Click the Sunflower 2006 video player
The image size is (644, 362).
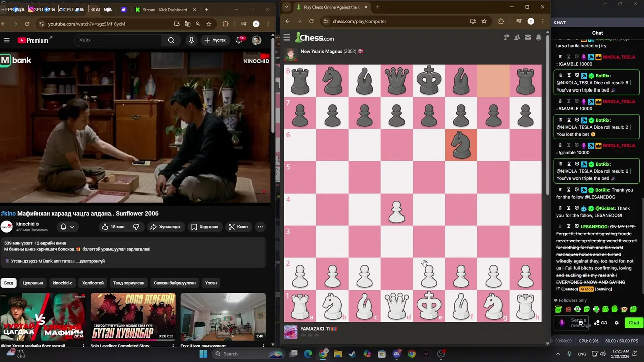click(135, 127)
